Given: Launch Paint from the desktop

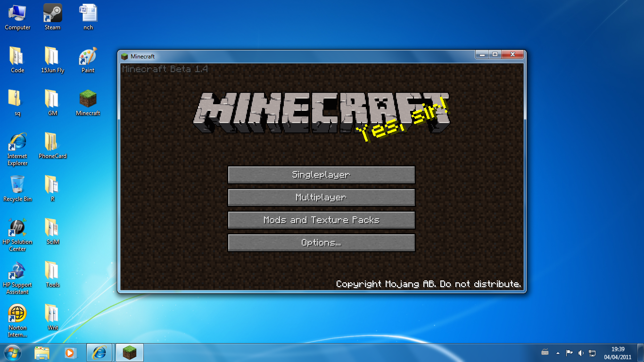Looking at the screenshot, I should click(x=88, y=60).
